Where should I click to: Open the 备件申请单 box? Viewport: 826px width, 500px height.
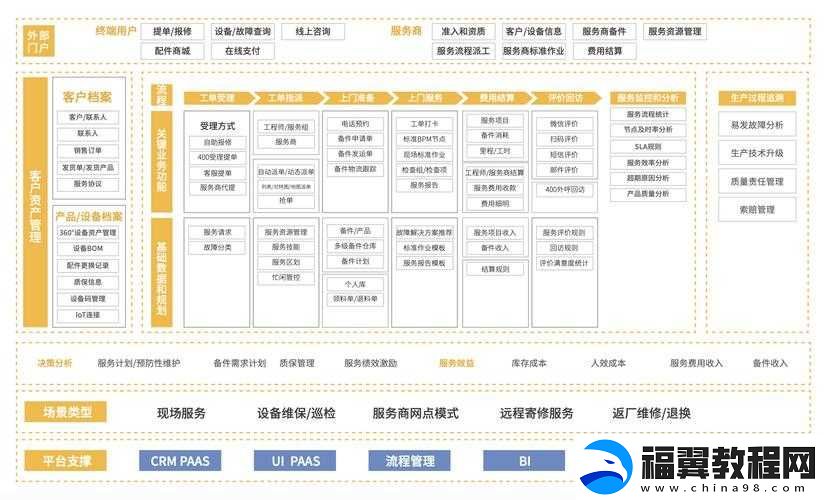point(355,139)
